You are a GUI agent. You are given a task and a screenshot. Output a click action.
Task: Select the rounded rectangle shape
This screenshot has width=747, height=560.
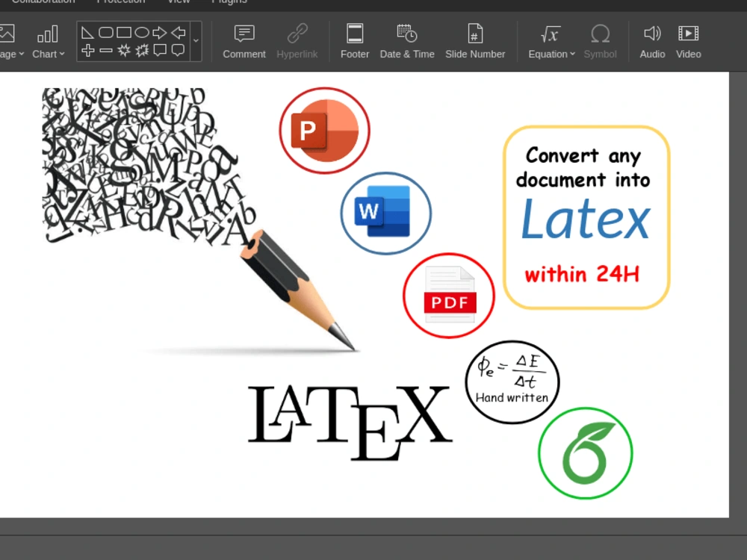coord(106,33)
